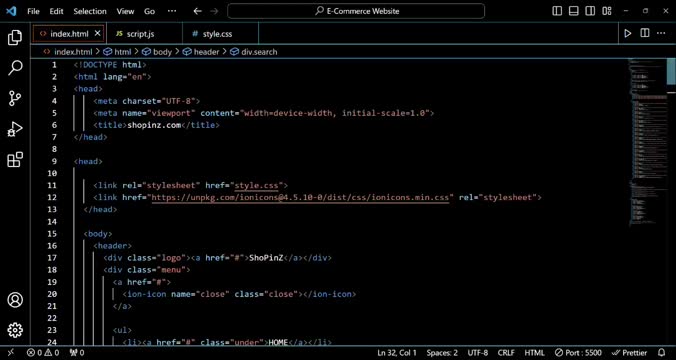Image resolution: width=676 pixels, height=360 pixels.
Task: Toggle the bottom panel layout
Action: click(573, 11)
